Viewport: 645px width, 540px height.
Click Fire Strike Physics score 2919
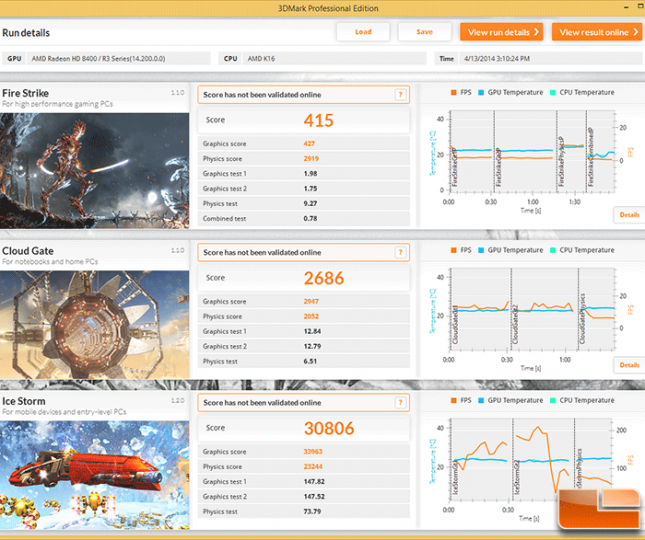click(x=311, y=158)
